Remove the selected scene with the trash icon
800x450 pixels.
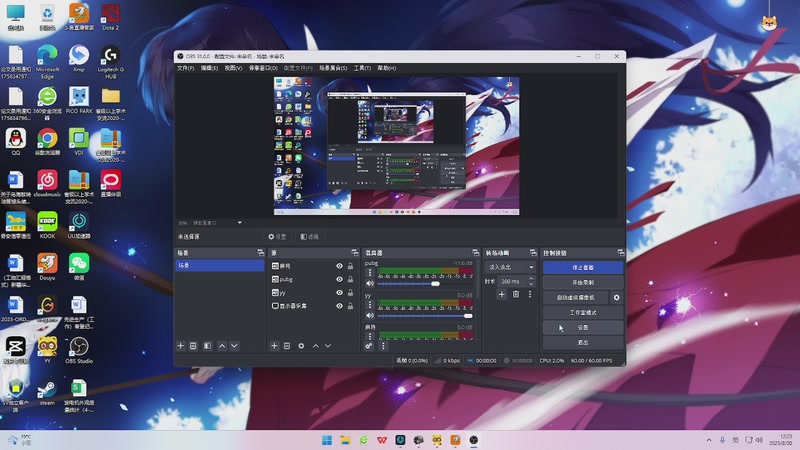point(193,346)
